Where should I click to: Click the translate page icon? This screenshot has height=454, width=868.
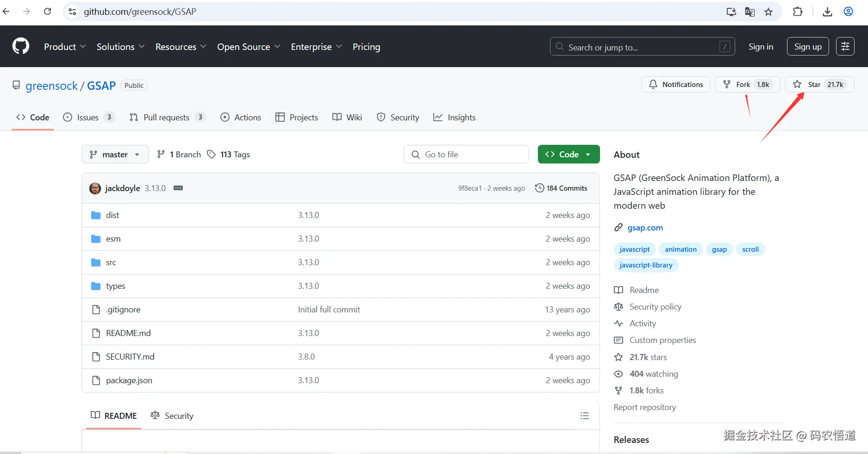[750, 12]
